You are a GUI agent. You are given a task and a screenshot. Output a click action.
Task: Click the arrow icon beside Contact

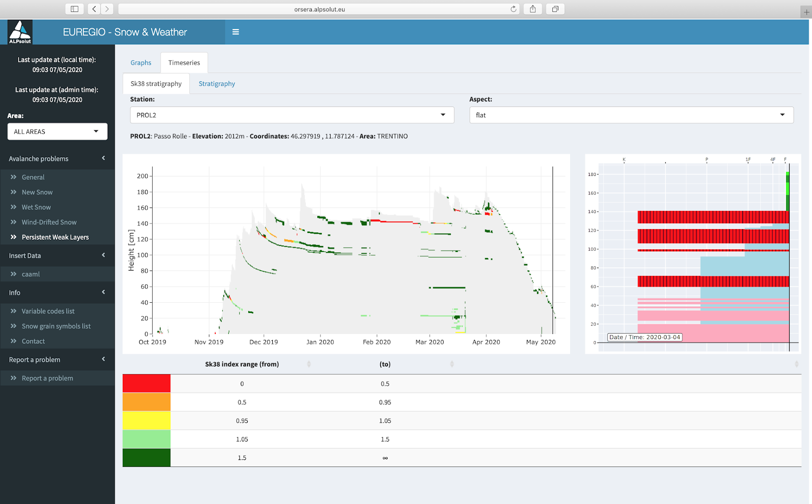14,341
